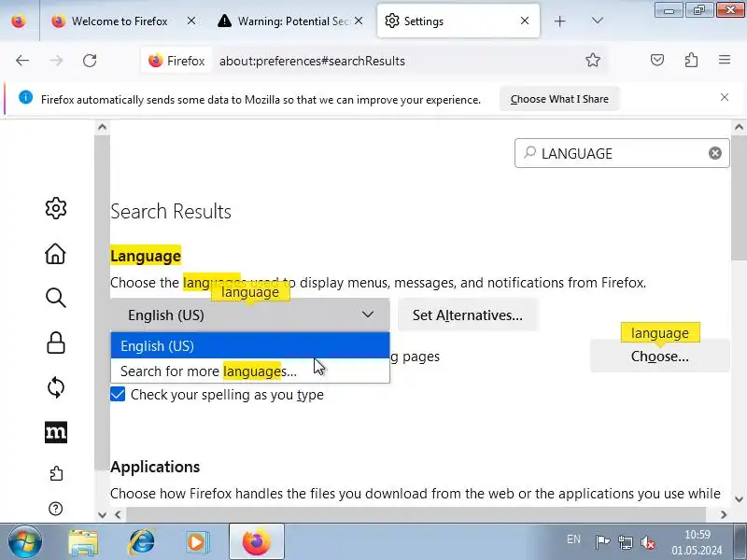This screenshot has height=560, width=747.
Task: Click the address bar URL text
Action: click(312, 61)
